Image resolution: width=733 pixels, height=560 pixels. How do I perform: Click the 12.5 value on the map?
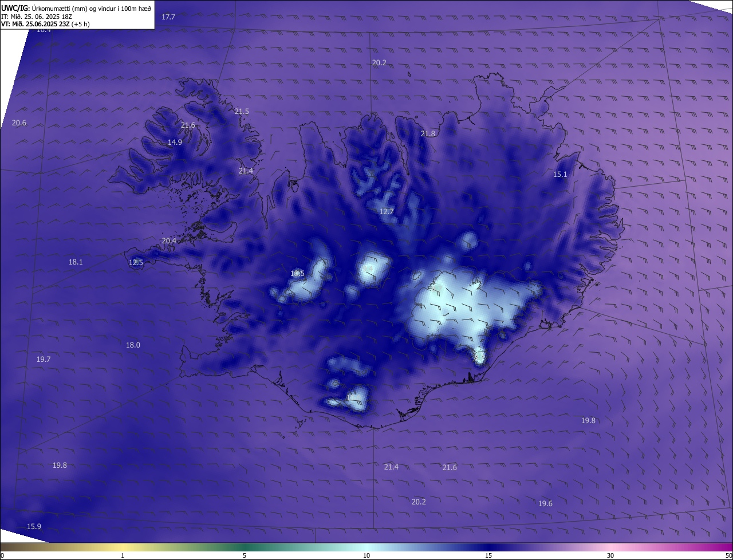pyautogui.click(x=136, y=263)
